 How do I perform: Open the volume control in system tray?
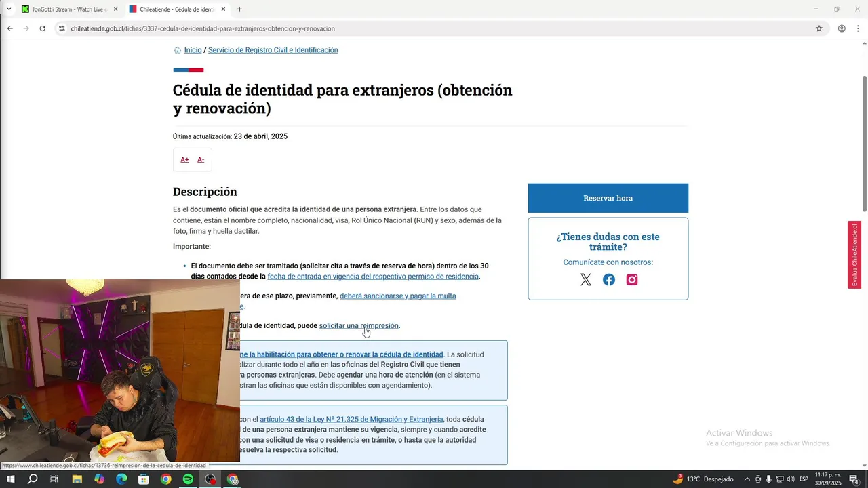(x=790, y=479)
